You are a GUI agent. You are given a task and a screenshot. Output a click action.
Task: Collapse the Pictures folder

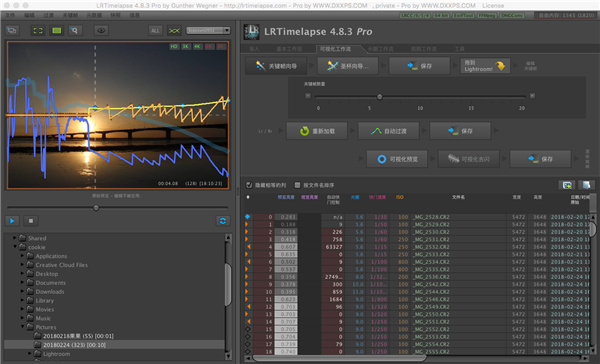[23, 327]
